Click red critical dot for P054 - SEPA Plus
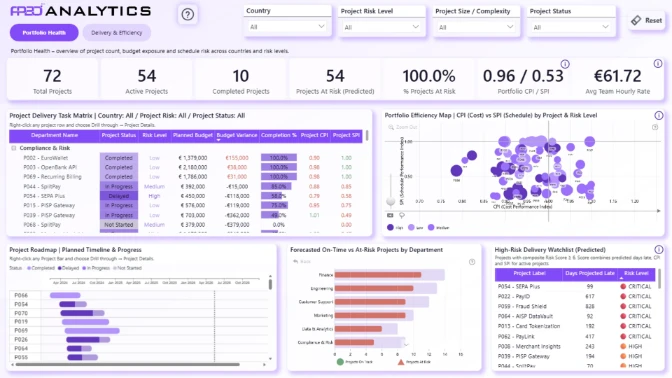 pyautogui.click(x=623, y=286)
